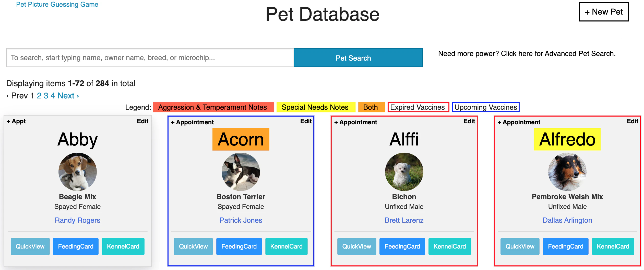Click + Appt on Abby's card
644x270 pixels.
coord(16,121)
